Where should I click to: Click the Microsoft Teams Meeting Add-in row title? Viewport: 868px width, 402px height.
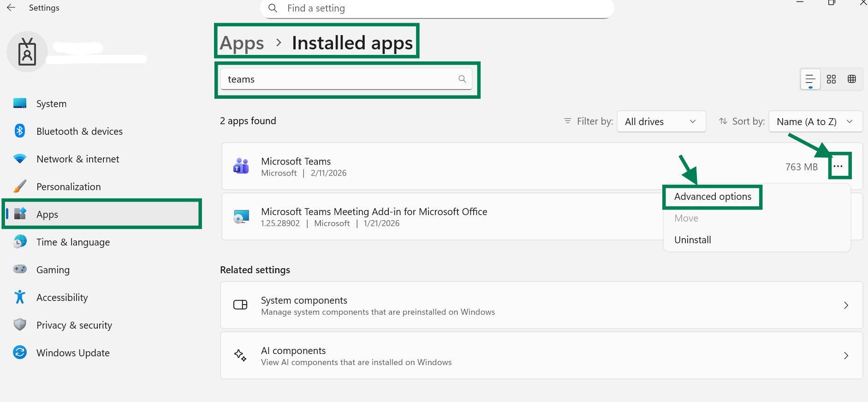pos(374,212)
